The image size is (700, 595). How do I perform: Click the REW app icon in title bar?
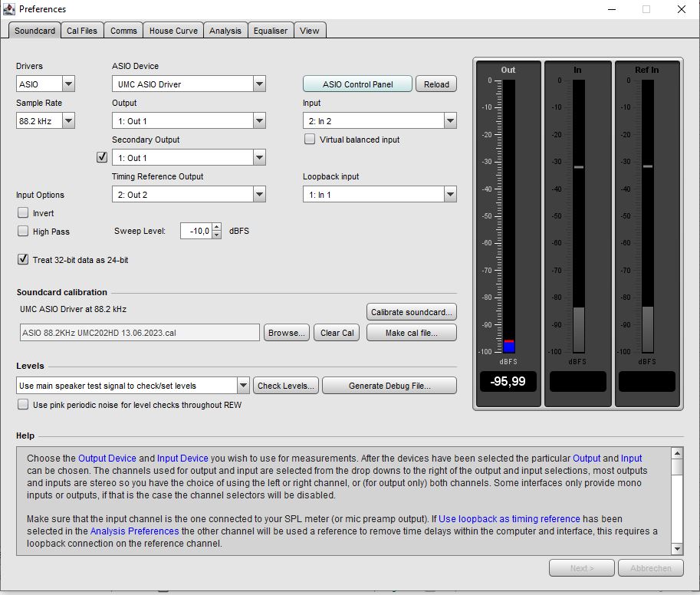9,9
